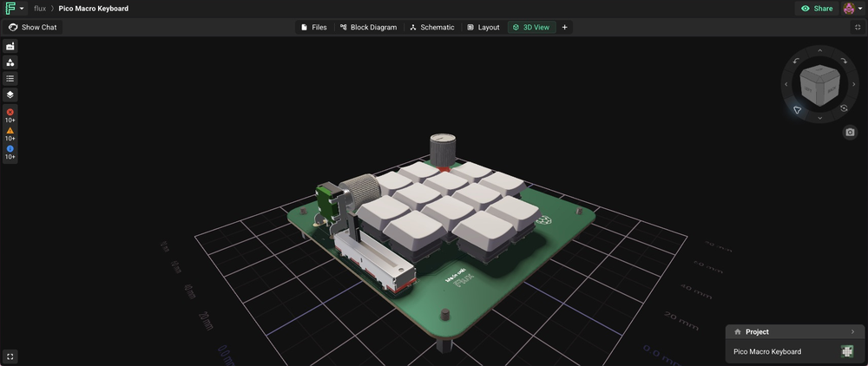The height and width of the screenshot is (366, 868).
Task: Collapse the view using top-right minimize icon
Action: pos(858,27)
